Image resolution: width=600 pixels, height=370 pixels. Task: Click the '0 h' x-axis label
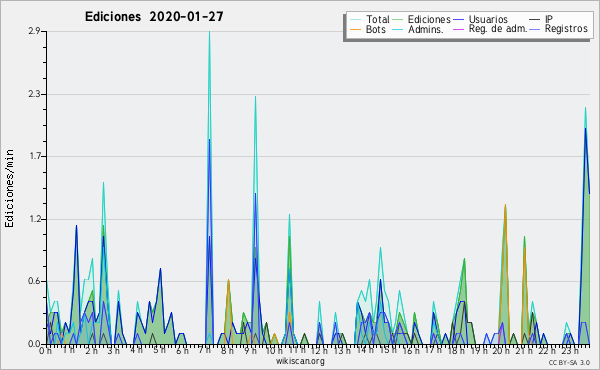(x=45, y=351)
